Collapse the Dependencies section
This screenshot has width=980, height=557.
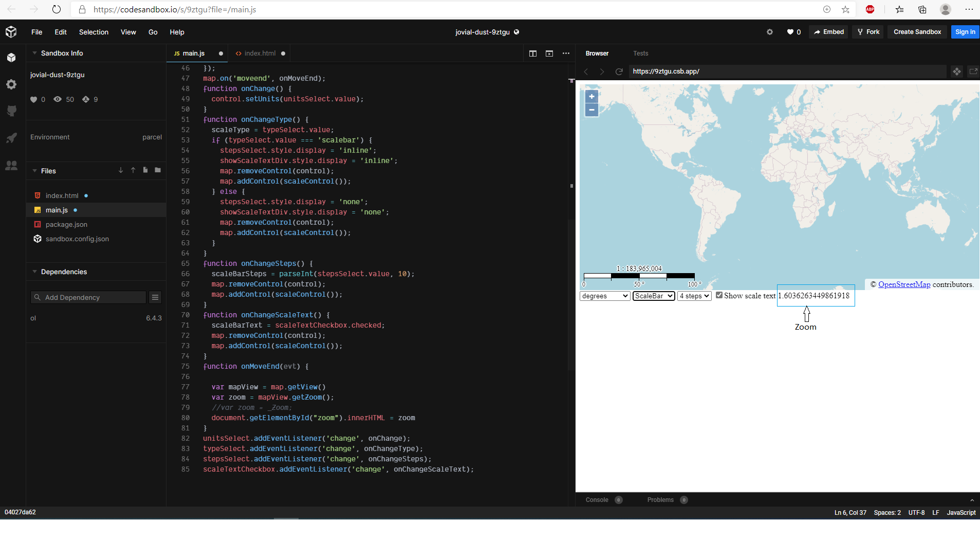point(34,272)
